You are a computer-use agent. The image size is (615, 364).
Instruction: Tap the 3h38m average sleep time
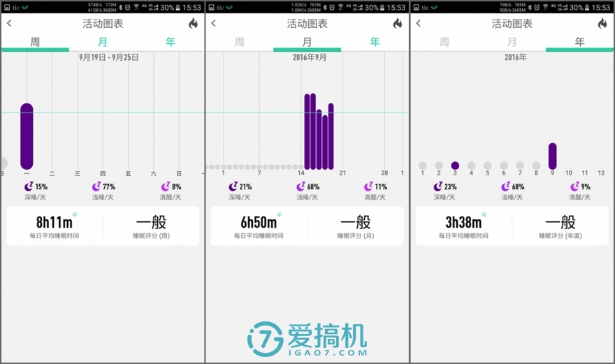click(463, 222)
